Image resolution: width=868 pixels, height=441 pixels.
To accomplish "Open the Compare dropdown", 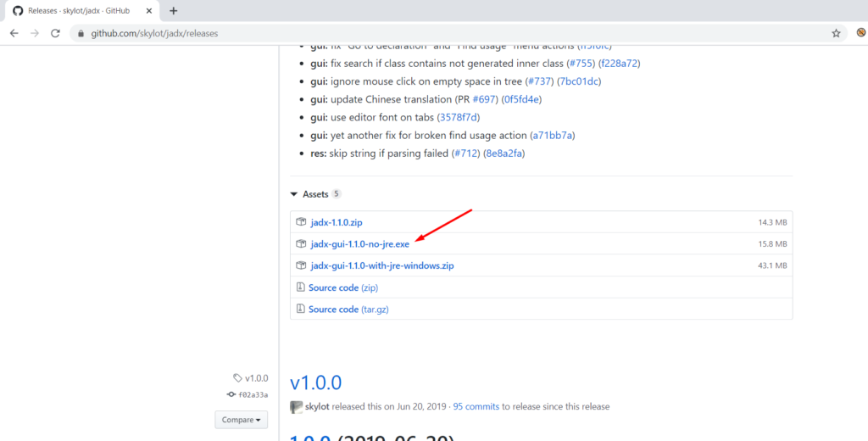I will coord(242,420).
